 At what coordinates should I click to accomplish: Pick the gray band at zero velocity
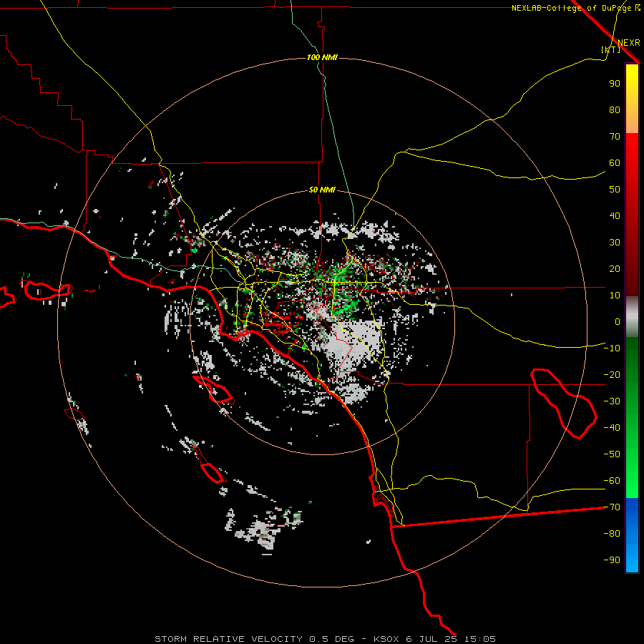tap(632, 317)
